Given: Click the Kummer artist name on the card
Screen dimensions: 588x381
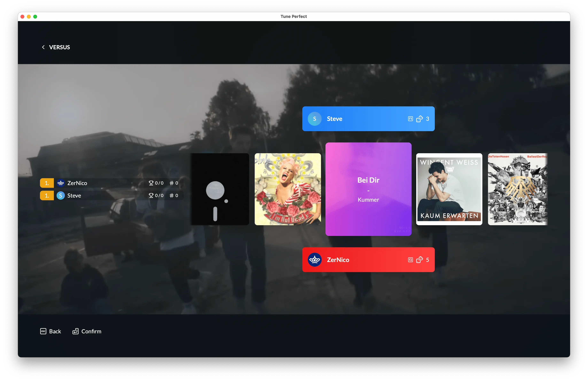Looking at the screenshot, I should tap(368, 199).
